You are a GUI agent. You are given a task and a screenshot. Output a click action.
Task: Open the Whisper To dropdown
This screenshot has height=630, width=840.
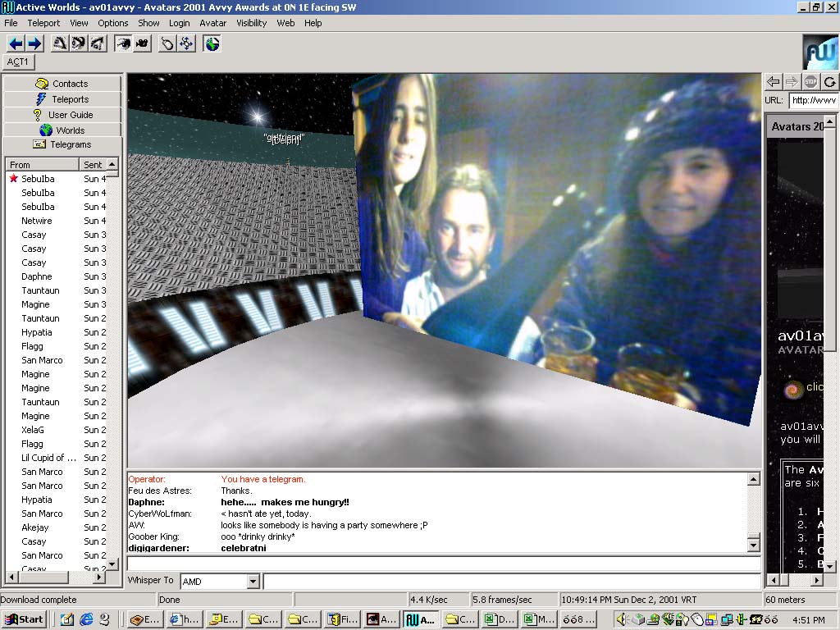click(253, 582)
